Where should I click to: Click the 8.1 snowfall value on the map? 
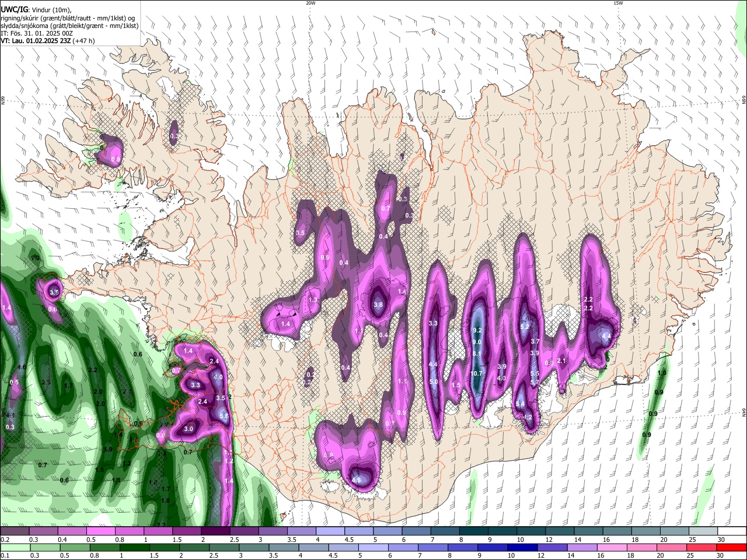(x=477, y=353)
